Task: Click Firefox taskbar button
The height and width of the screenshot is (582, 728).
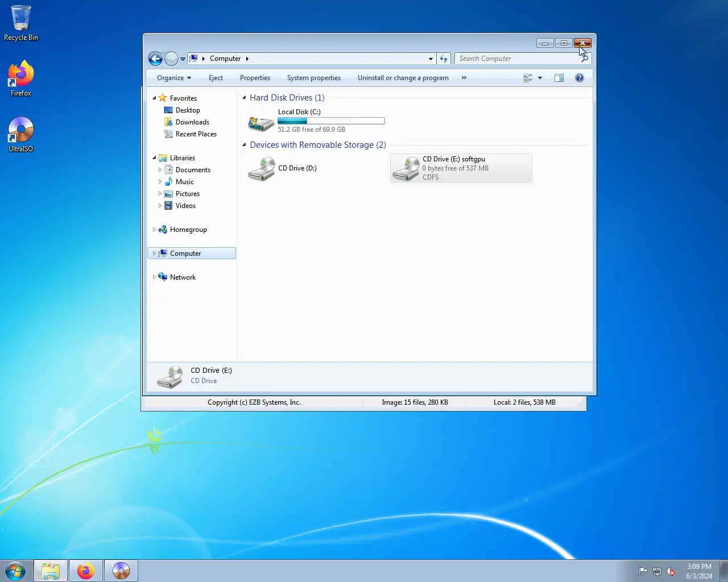Action: [x=86, y=571]
